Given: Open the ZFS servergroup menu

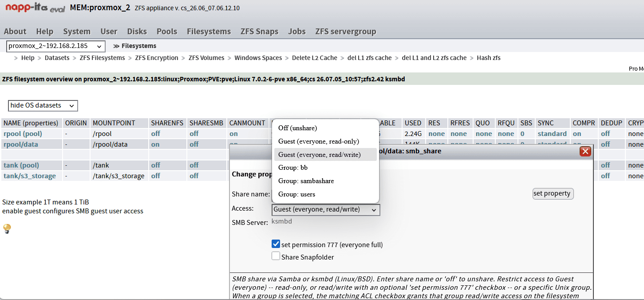Looking at the screenshot, I should (x=346, y=32).
